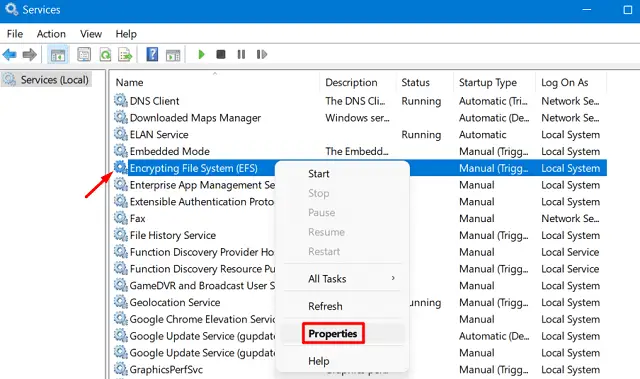Click gear icon beside GraphicsPerfSvc
The height and width of the screenshot is (379, 640).
click(121, 369)
